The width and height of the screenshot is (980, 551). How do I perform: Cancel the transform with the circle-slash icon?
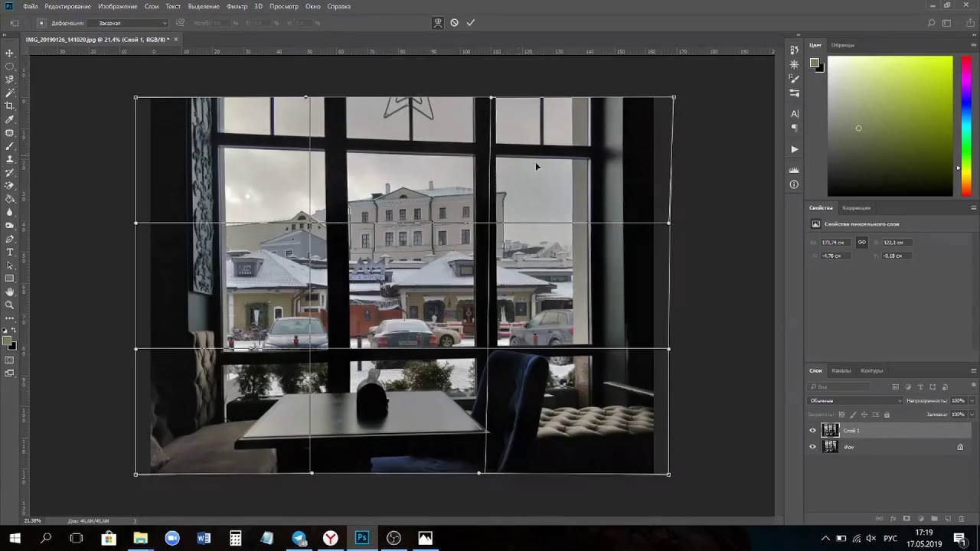tap(454, 23)
